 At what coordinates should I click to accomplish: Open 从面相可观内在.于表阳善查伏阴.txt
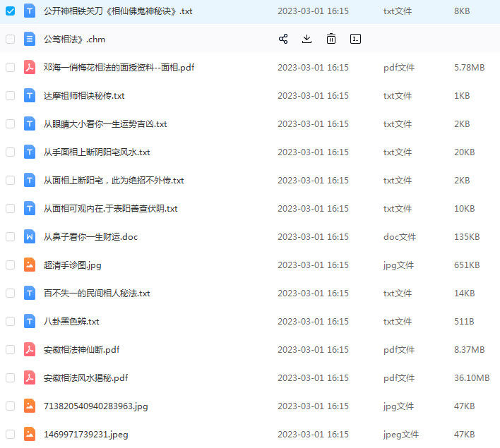click(x=110, y=209)
